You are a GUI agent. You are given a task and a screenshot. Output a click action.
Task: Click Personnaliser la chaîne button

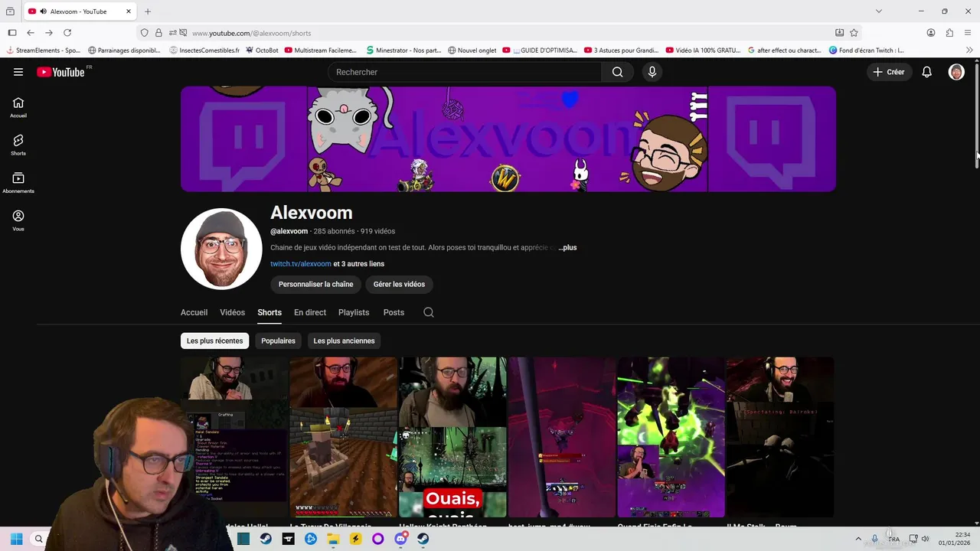pyautogui.click(x=315, y=284)
